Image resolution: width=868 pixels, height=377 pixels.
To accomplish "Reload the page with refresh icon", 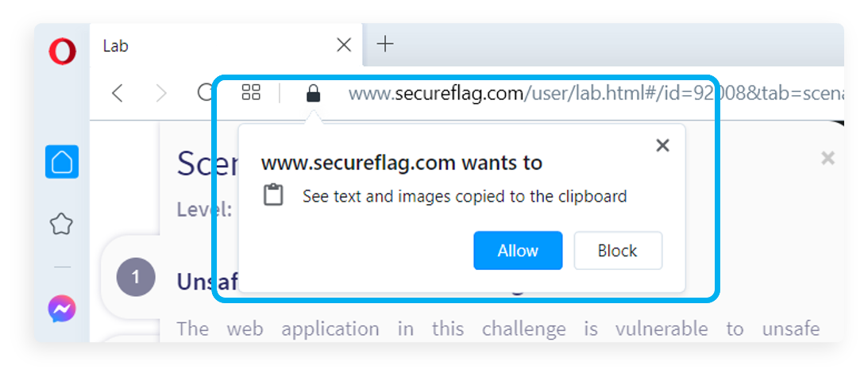I will tap(206, 93).
